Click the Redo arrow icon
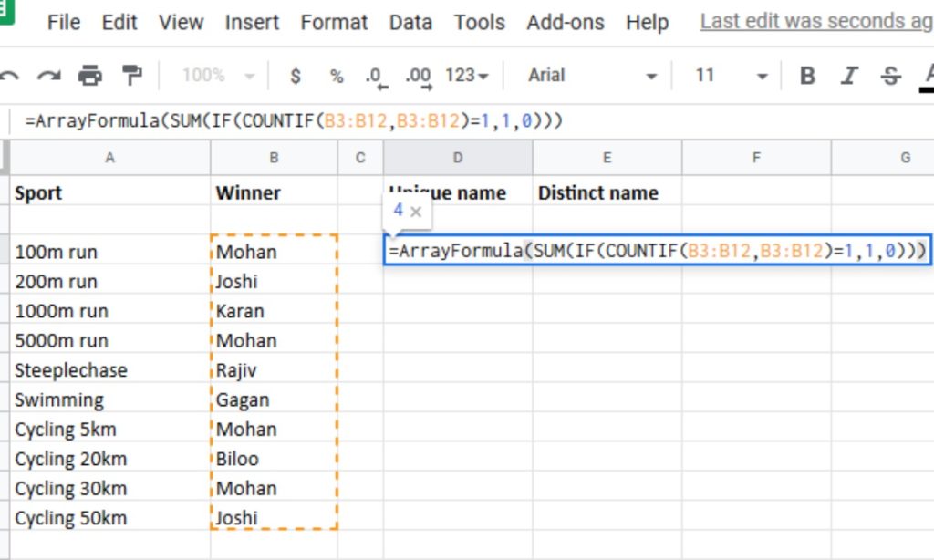934x560 pixels. [x=49, y=76]
